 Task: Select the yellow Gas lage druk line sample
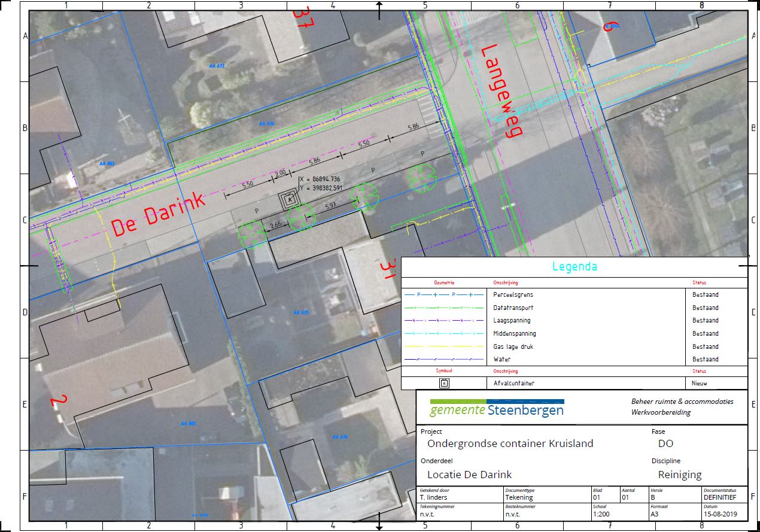(x=443, y=346)
